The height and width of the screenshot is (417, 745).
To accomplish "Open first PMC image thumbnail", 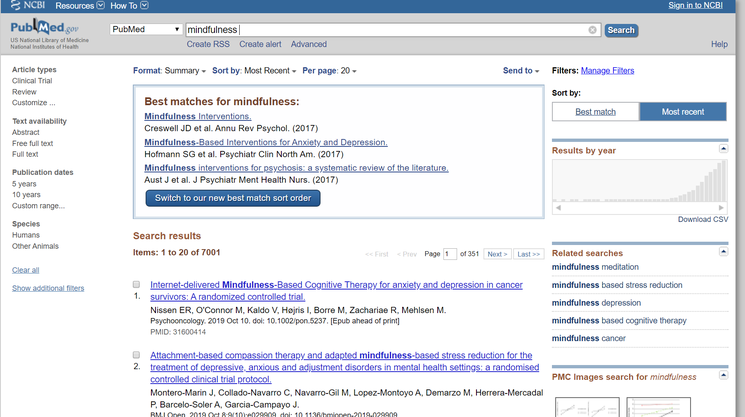I will coord(587,408).
